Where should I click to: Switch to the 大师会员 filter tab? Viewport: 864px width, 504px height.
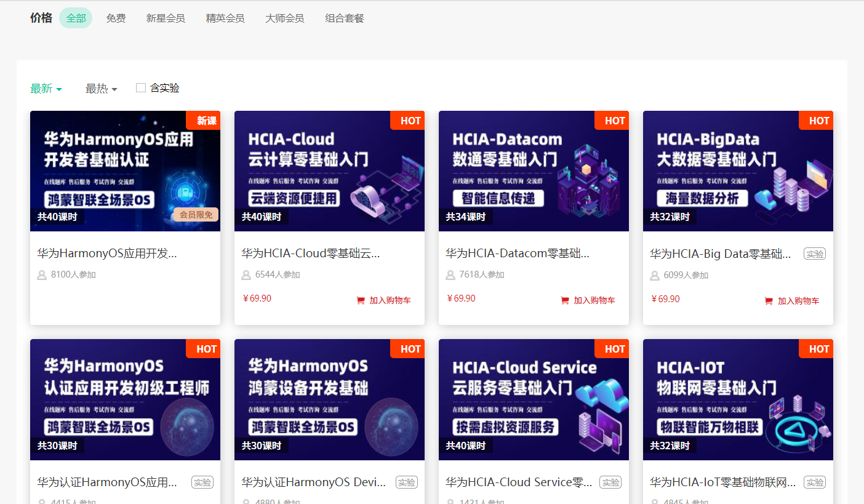coord(284,18)
